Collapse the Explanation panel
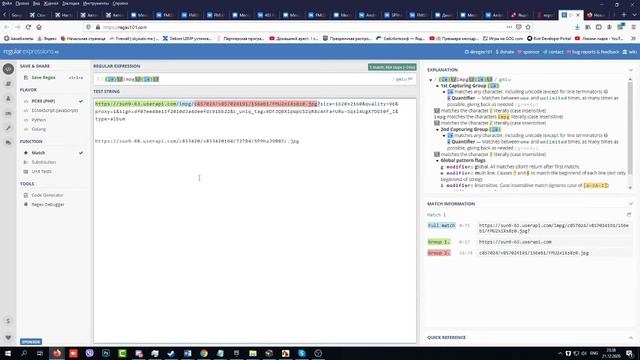640x360 pixels. pyautogui.click(x=631, y=70)
